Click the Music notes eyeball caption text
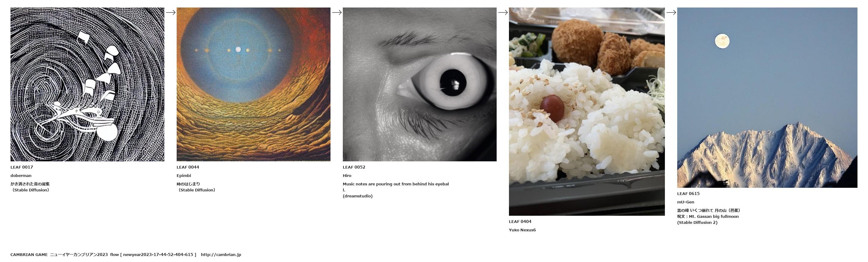This screenshot has height=262, width=868. [396, 190]
